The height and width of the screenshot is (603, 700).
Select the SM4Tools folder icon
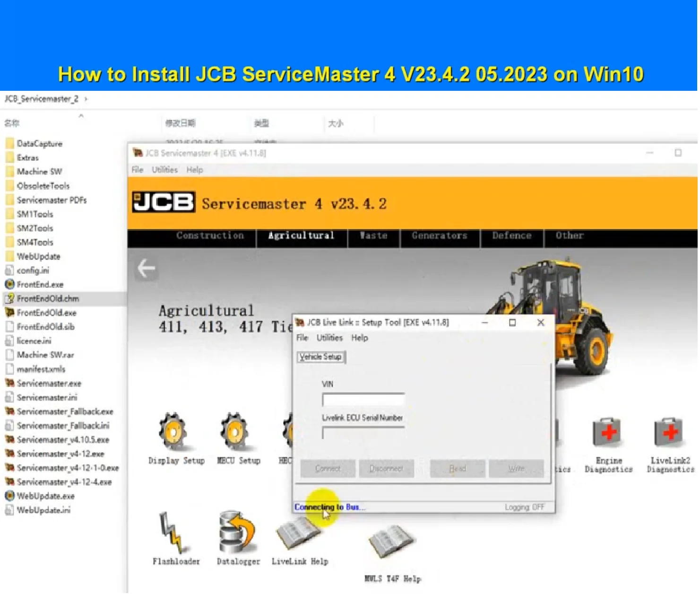(x=9, y=243)
